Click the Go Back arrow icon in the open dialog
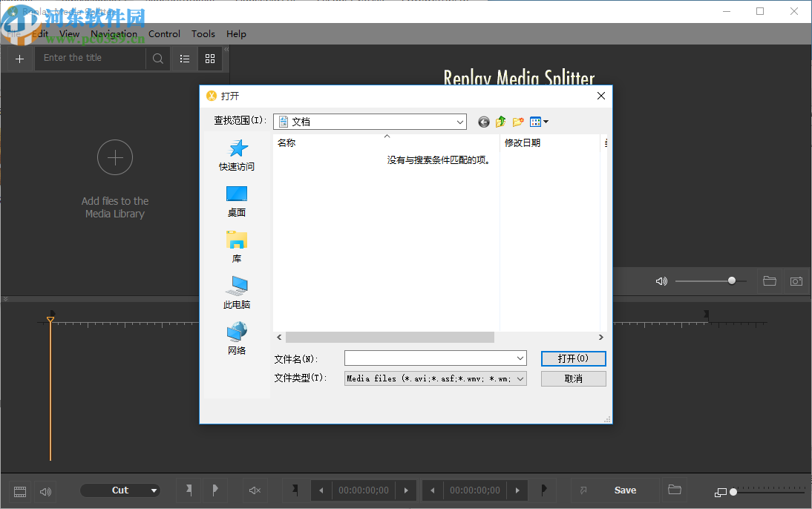Image resolution: width=812 pixels, height=509 pixels. point(483,122)
